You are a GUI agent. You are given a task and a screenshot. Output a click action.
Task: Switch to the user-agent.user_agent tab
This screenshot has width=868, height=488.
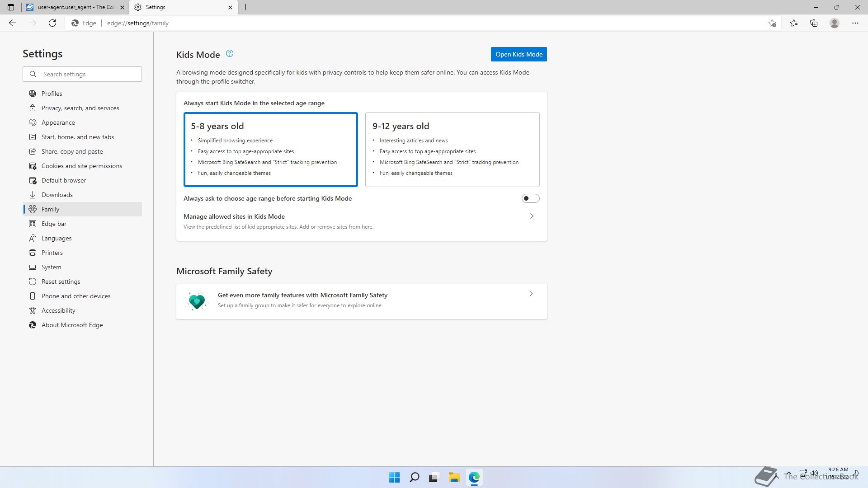click(75, 7)
